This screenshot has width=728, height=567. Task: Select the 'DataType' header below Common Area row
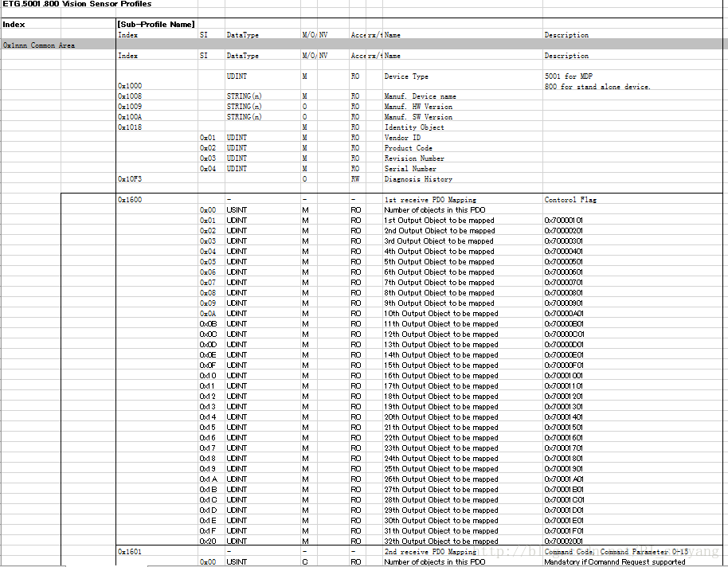click(x=242, y=56)
